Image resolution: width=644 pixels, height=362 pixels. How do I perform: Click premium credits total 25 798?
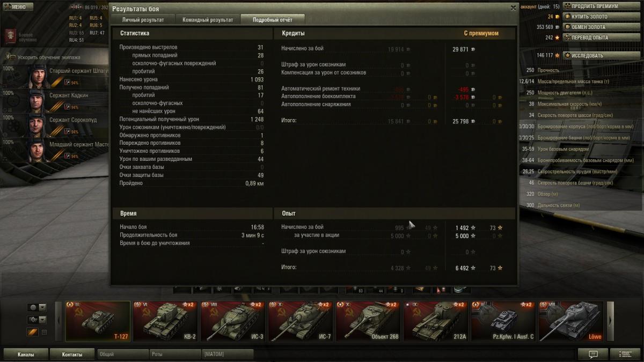(x=460, y=122)
